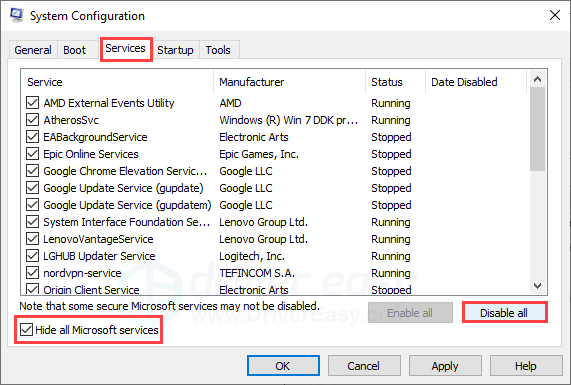Click the Disable all button
This screenshot has width=571, height=385.
coord(504,313)
